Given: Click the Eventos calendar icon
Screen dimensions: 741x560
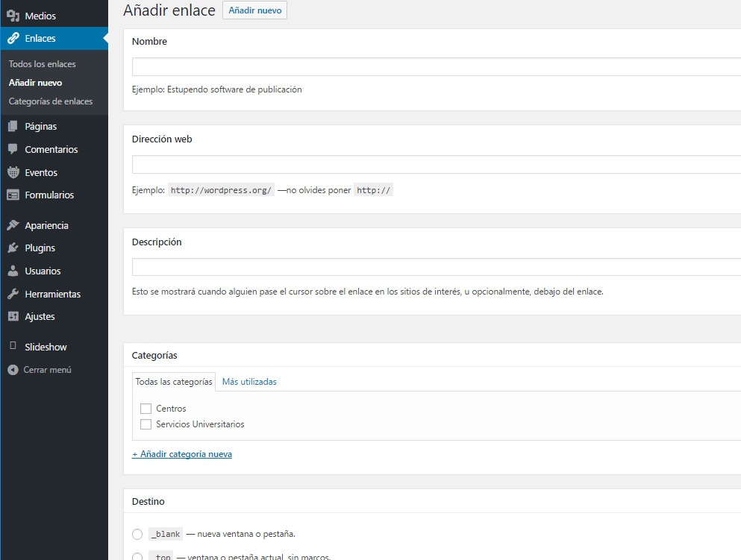Looking at the screenshot, I should (13, 172).
